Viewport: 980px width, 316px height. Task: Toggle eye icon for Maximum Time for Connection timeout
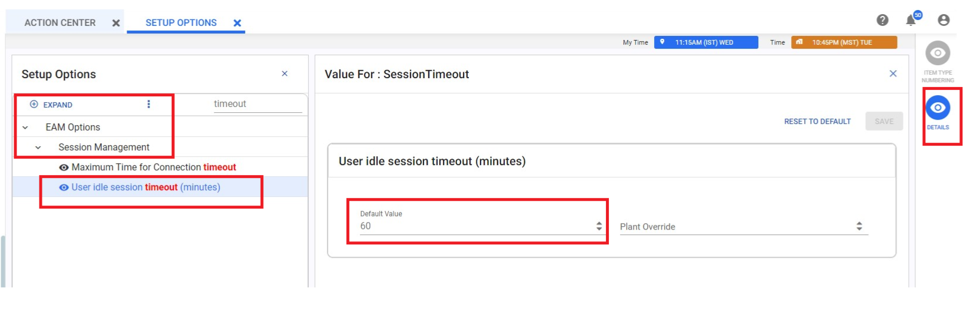coord(64,167)
